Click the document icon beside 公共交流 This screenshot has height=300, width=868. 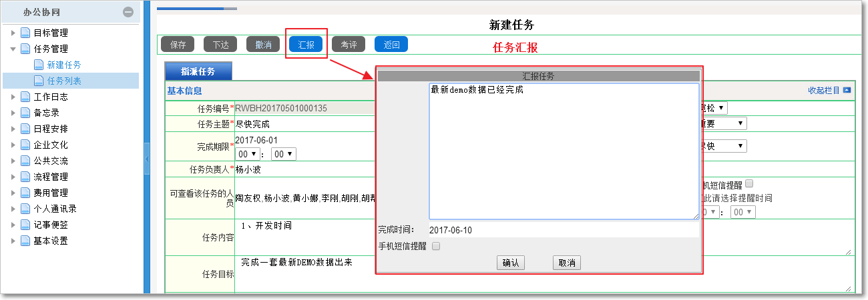pyautogui.click(x=25, y=161)
